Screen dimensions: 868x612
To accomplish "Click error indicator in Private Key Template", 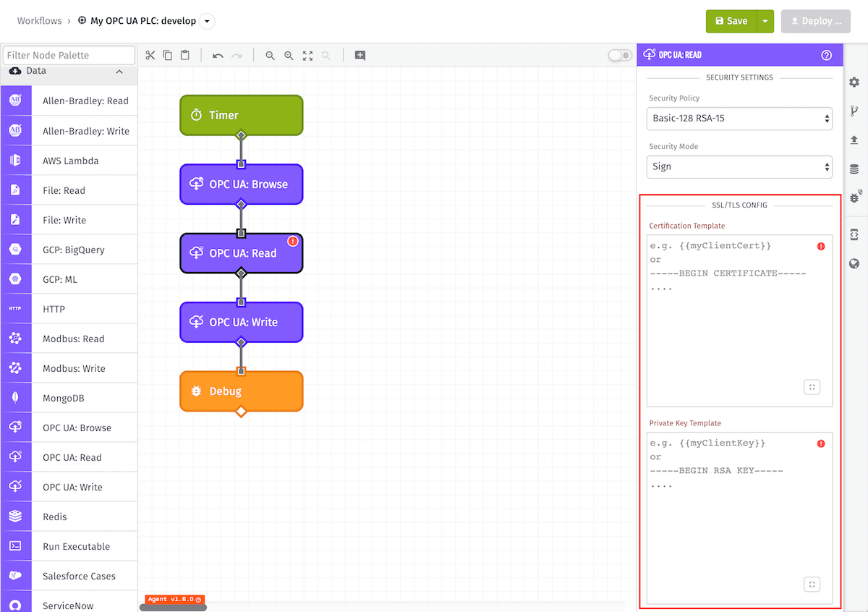I will (821, 443).
